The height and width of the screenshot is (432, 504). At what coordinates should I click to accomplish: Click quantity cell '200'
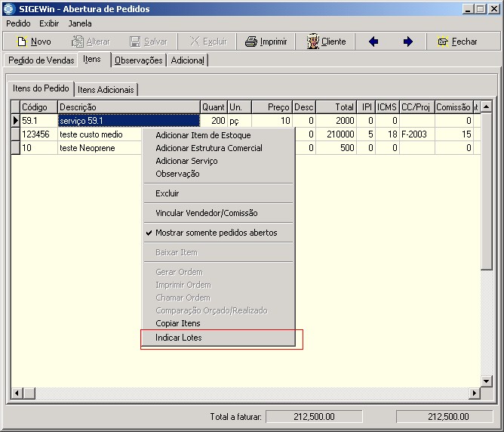(x=214, y=121)
